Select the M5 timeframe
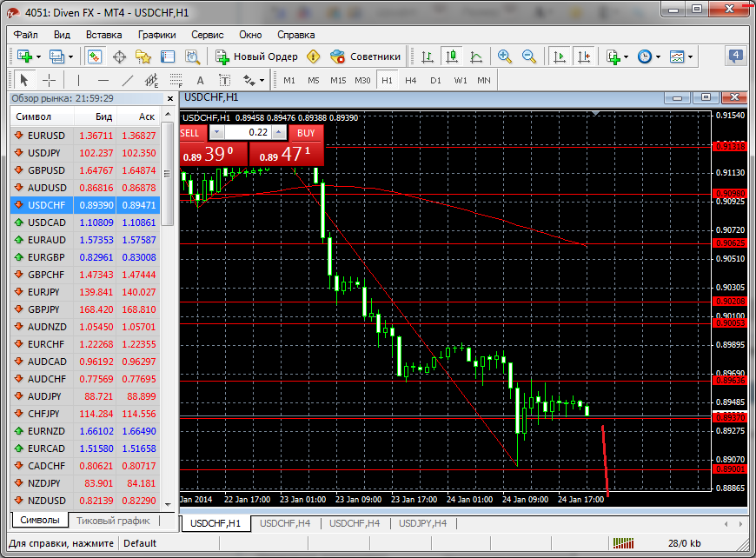Viewport: 756px width, 558px height. (314, 81)
